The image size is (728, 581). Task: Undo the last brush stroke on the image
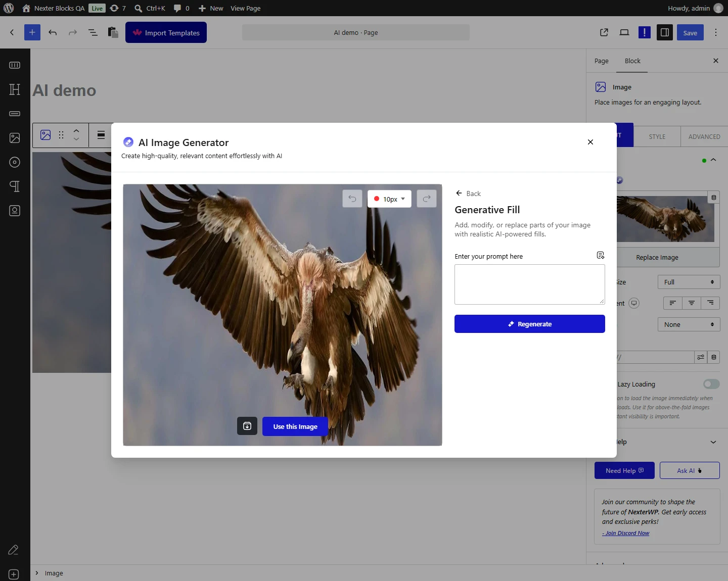pyautogui.click(x=352, y=199)
